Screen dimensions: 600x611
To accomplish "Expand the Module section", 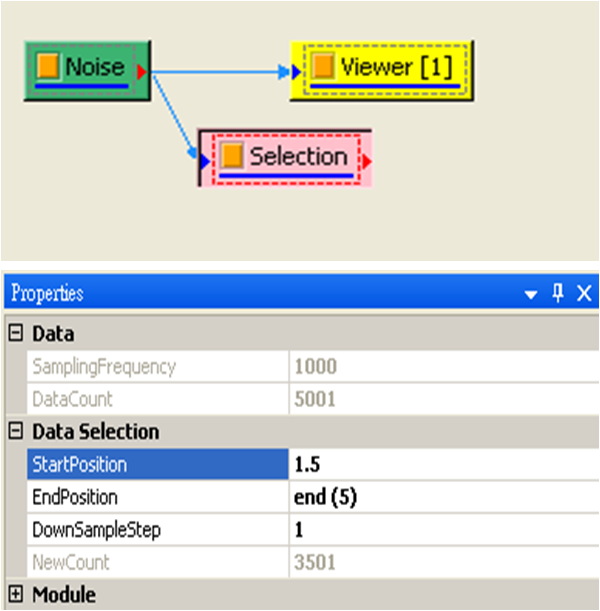I will coord(15,595).
